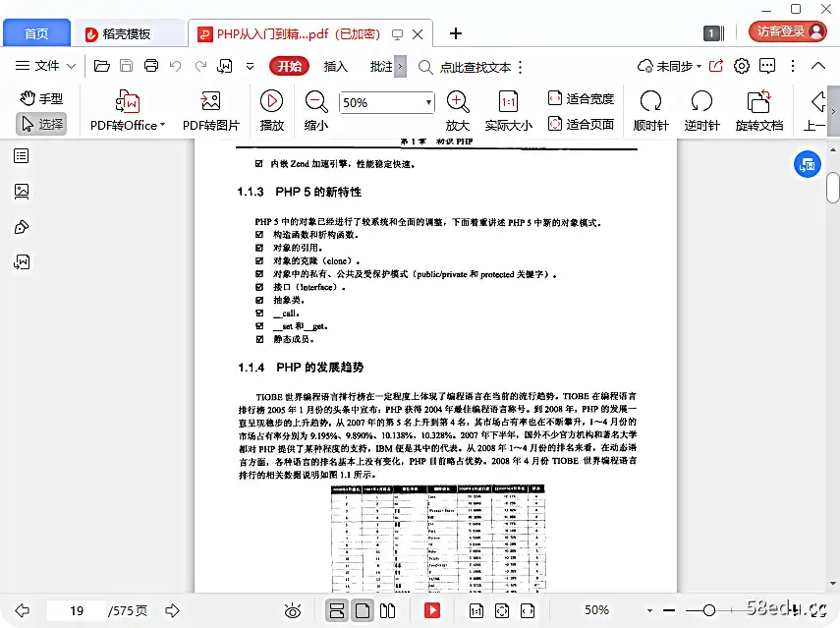Start 播放 slideshow playback
Viewport: 840px width, 628px height.
pos(271,111)
